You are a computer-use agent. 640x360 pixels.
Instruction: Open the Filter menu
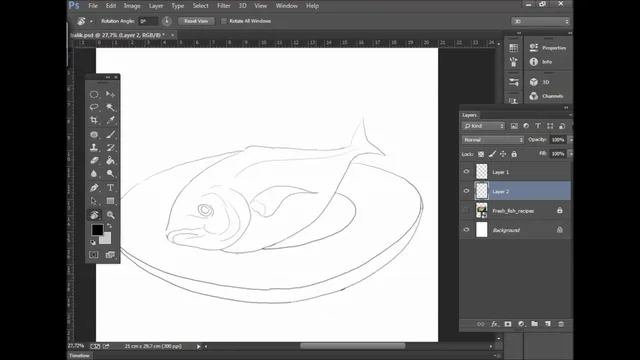click(224, 6)
